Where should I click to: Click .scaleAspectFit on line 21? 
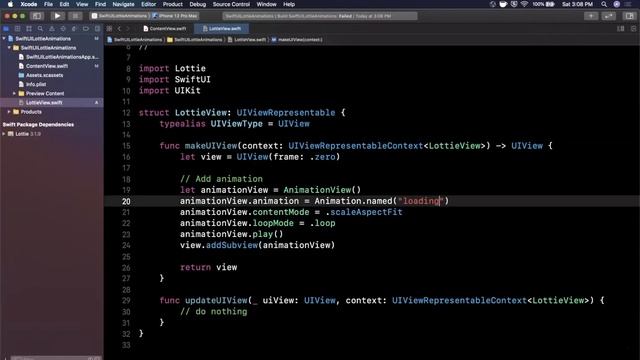coord(364,212)
